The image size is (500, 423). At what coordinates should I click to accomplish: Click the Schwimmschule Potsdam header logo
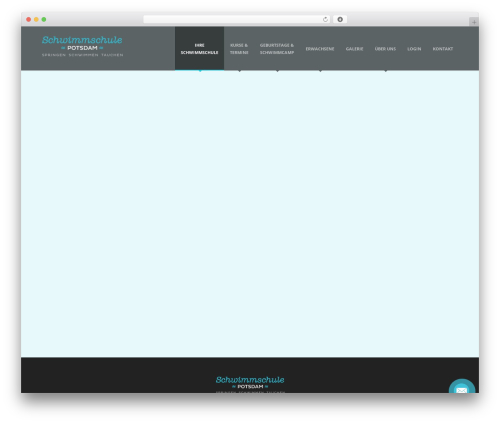click(82, 46)
